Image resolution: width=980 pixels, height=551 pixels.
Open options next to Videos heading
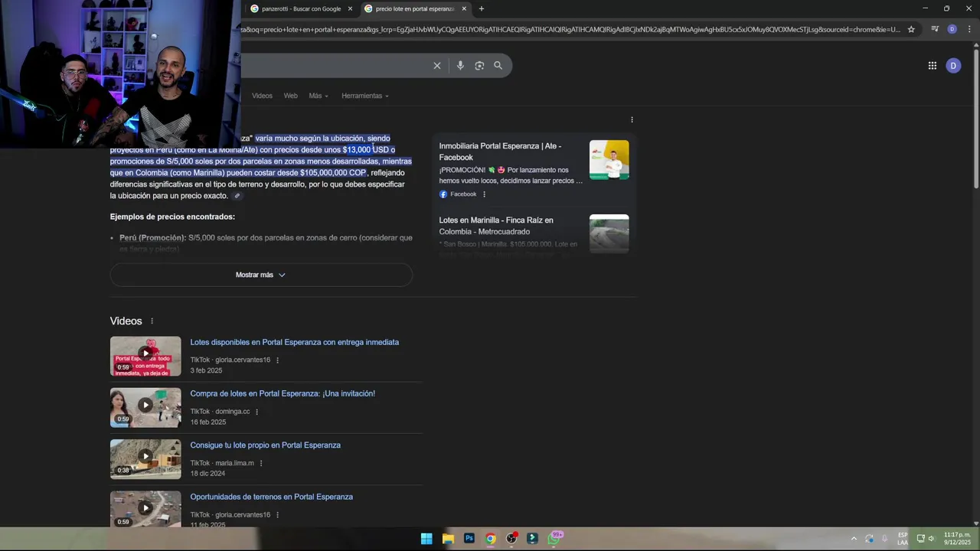pyautogui.click(x=152, y=321)
